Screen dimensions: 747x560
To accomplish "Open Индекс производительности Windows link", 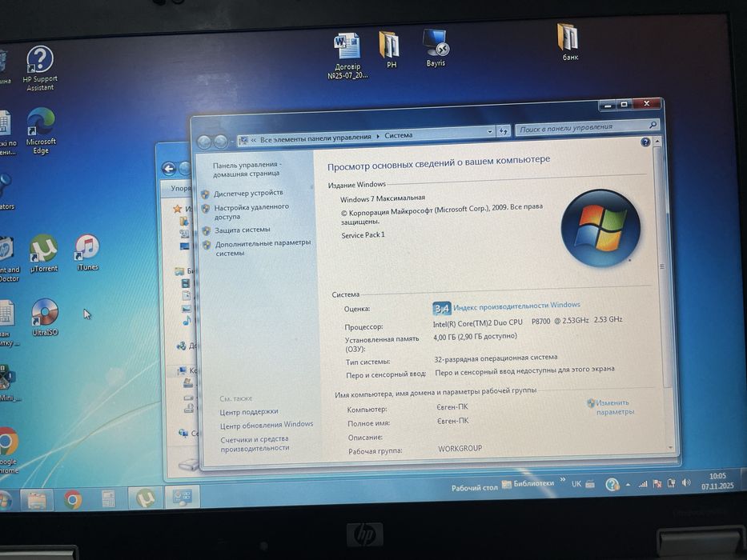I will point(516,306).
